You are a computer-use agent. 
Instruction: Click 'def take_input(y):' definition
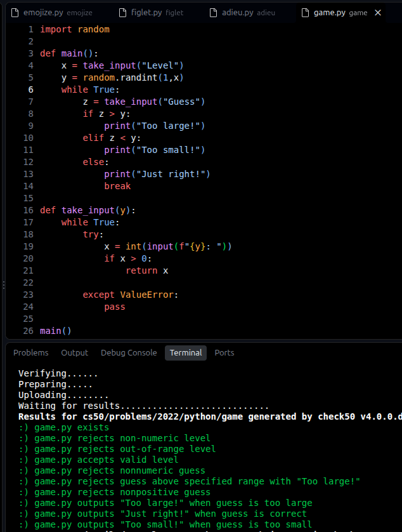[x=88, y=210]
